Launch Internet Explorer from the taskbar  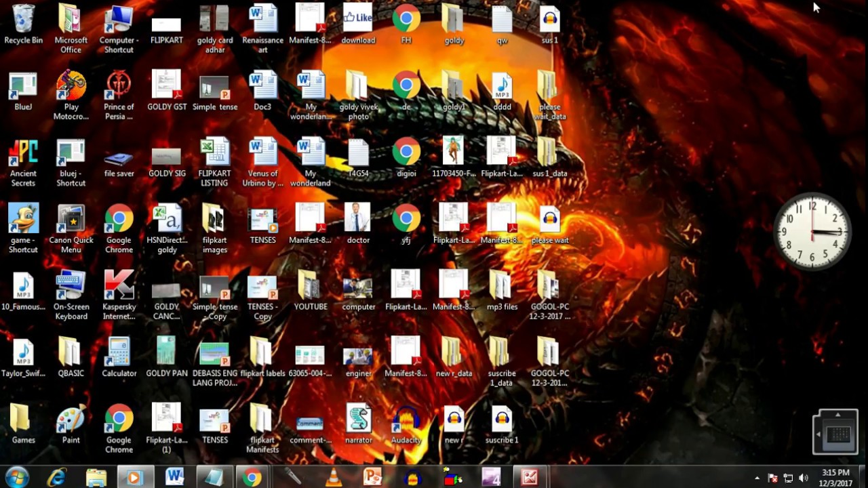56,477
